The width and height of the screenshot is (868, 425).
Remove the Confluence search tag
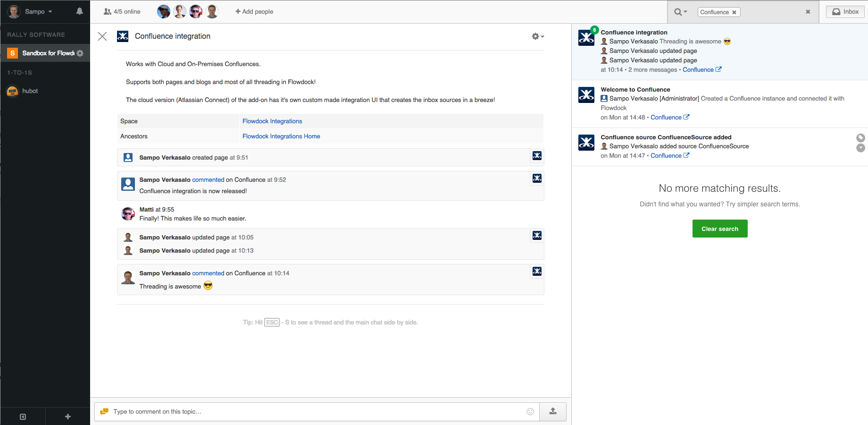point(734,12)
